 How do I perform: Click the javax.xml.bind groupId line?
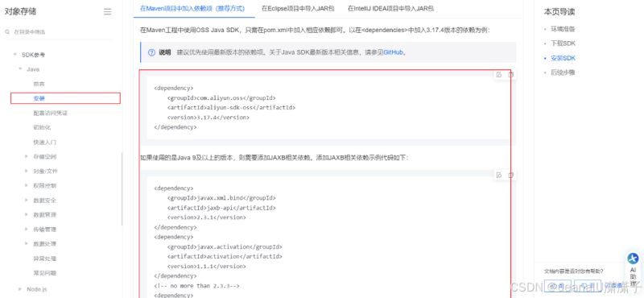click(221, 198)
